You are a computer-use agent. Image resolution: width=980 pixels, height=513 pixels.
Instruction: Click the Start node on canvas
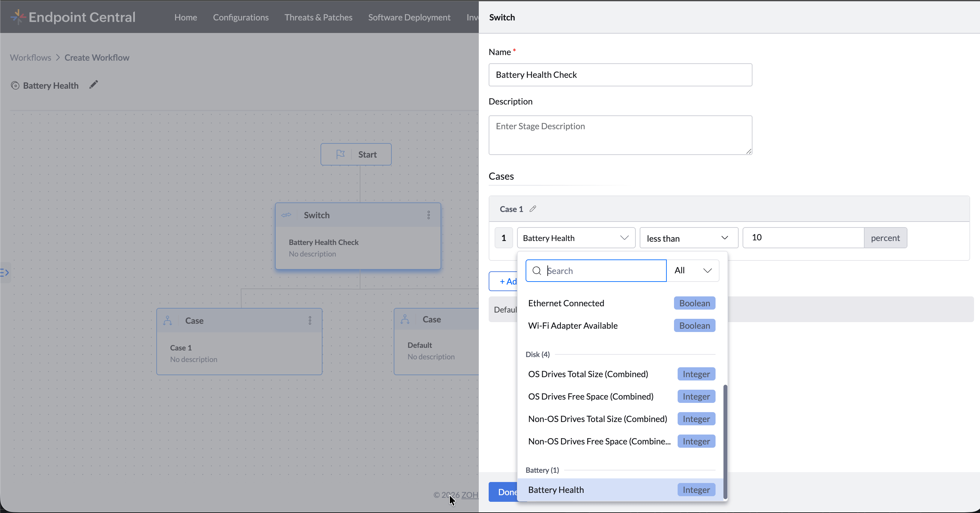click(356, 154)
